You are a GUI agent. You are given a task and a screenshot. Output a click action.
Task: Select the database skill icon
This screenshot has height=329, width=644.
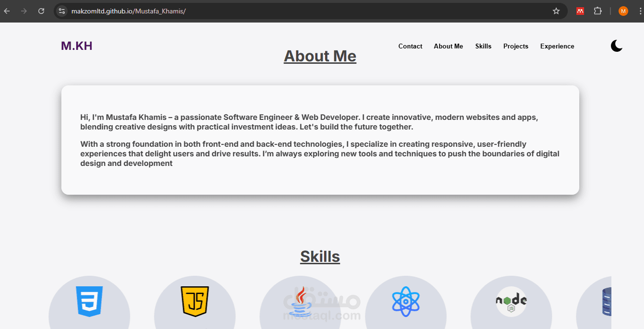coord(606,302)
